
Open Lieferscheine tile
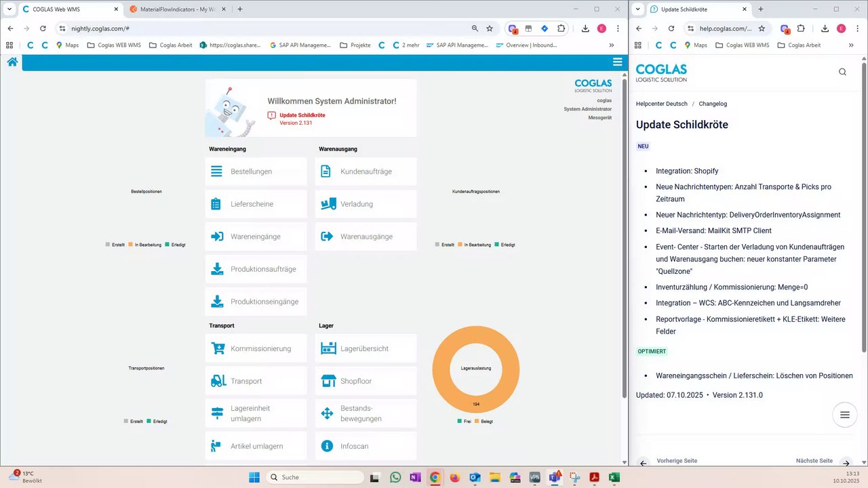pyautogui.click(x=256, y=204)
